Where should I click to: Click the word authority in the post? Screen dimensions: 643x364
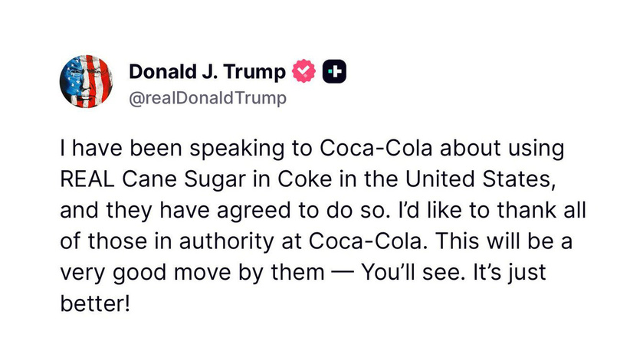pyautogui.click(x=226, y=242)
